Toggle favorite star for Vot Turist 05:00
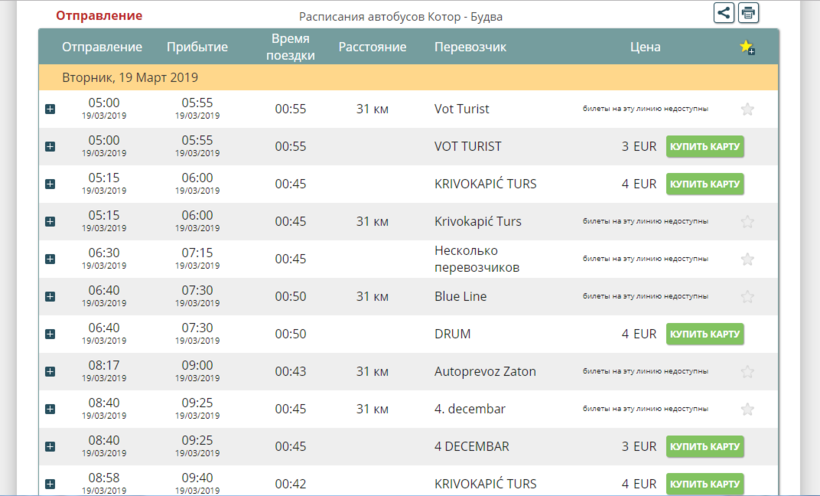 point(747,109)
